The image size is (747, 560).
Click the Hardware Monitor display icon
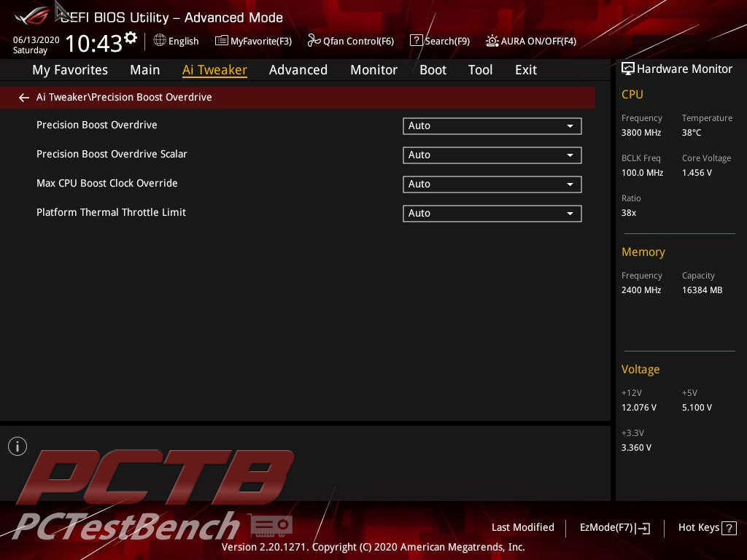(x=628, y=69)
